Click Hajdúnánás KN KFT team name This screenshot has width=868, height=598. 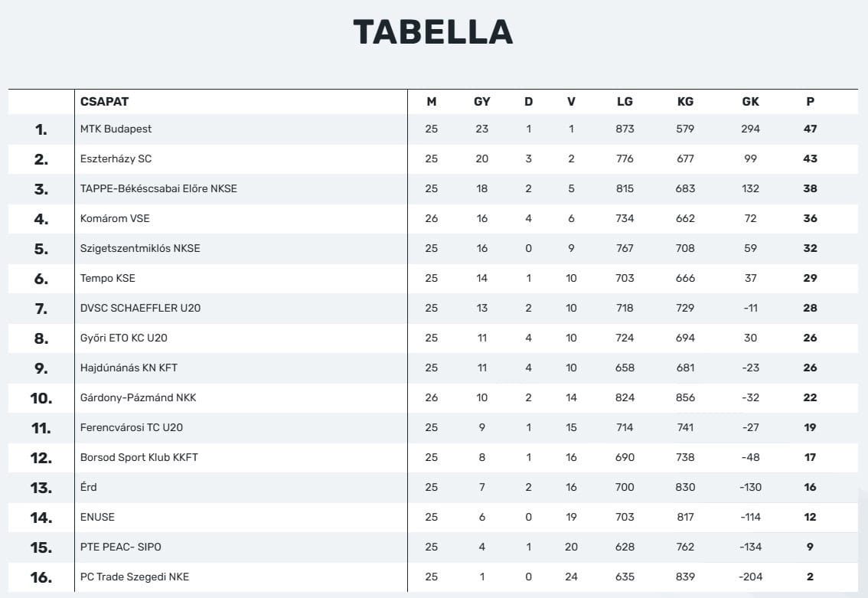[129, 368]
